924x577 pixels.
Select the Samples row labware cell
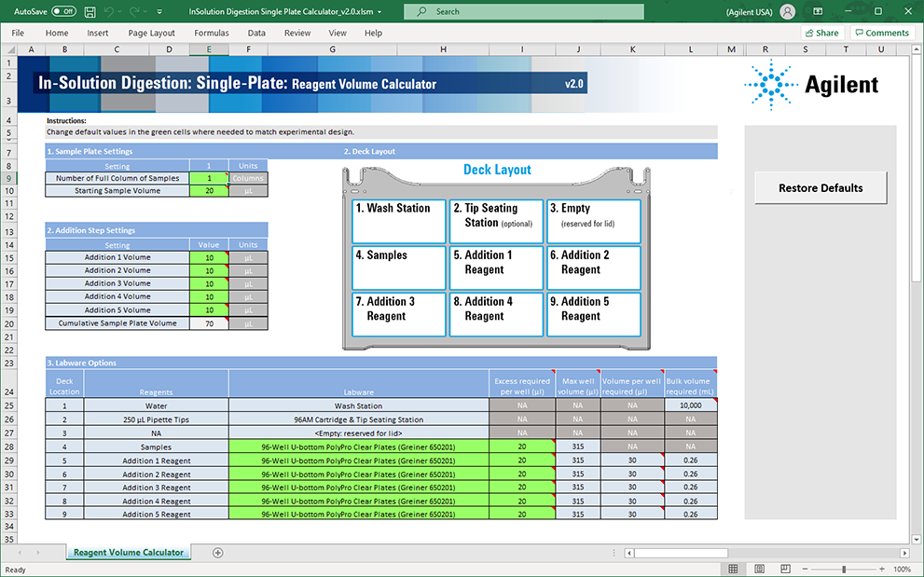tap(358, 446)
